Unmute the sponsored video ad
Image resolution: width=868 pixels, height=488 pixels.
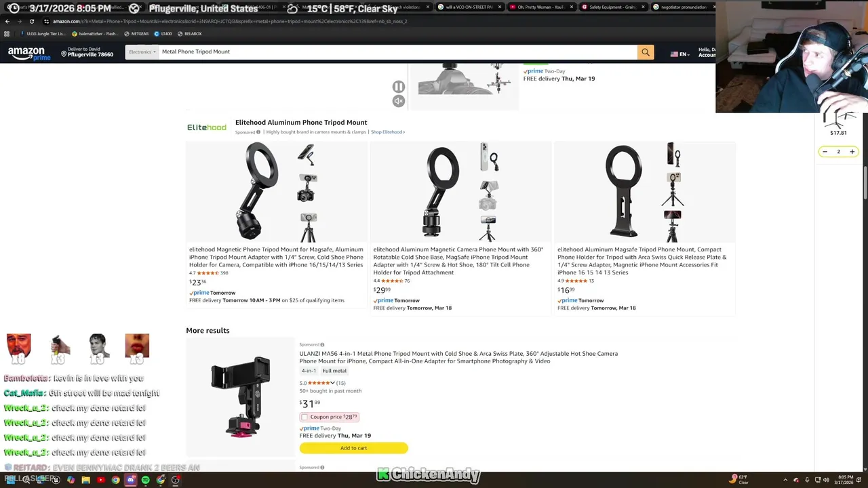399,101
